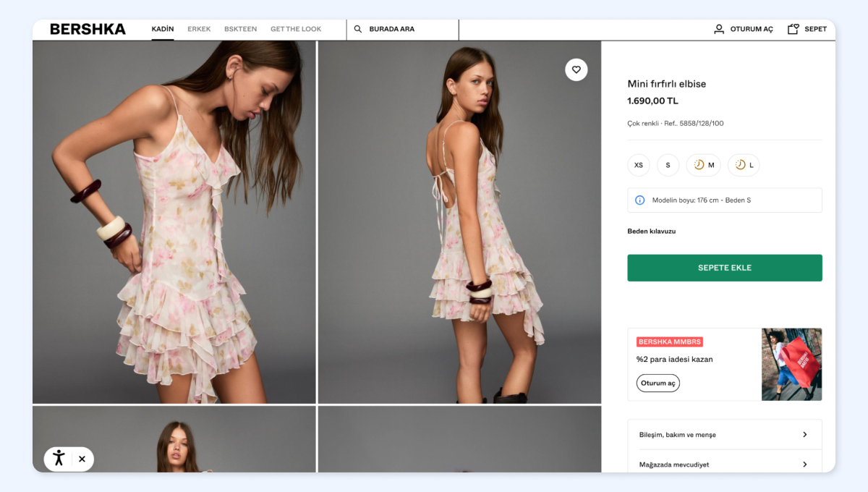Click the user account icon

pyautogui.click(x=719, y=30)
